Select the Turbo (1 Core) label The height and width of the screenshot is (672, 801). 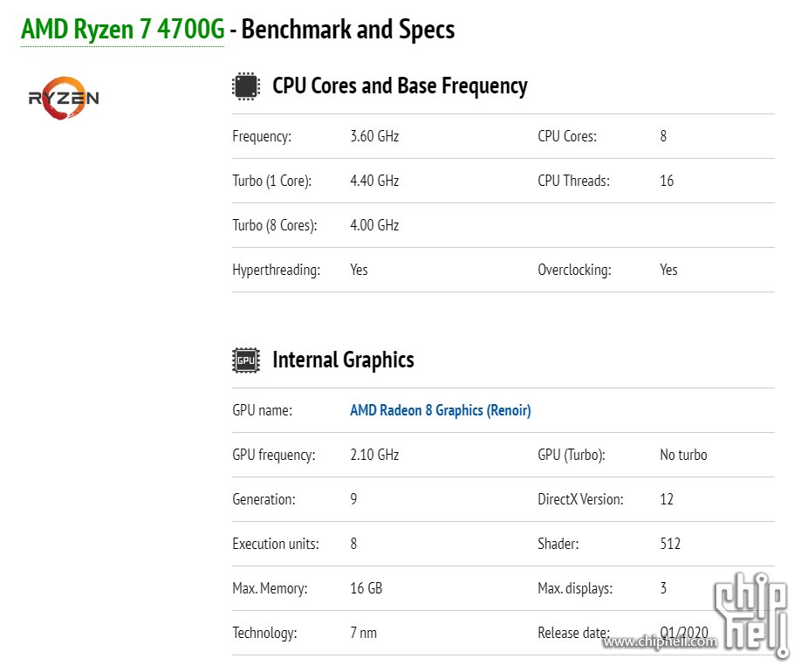(271, 181)
